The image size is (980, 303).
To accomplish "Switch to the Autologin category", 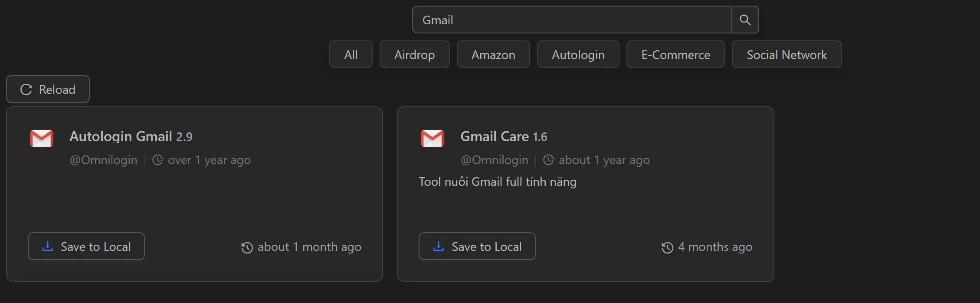I will [578, 55].
